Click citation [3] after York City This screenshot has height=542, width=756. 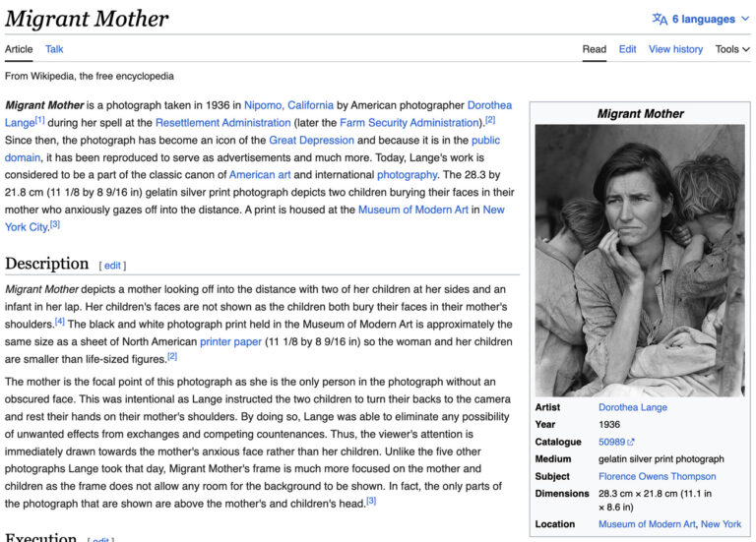tap(55, 224)
